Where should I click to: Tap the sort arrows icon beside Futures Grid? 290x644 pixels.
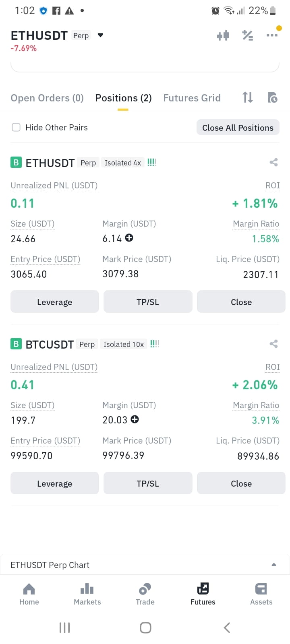pyautogui.click(x=248, y=97)
